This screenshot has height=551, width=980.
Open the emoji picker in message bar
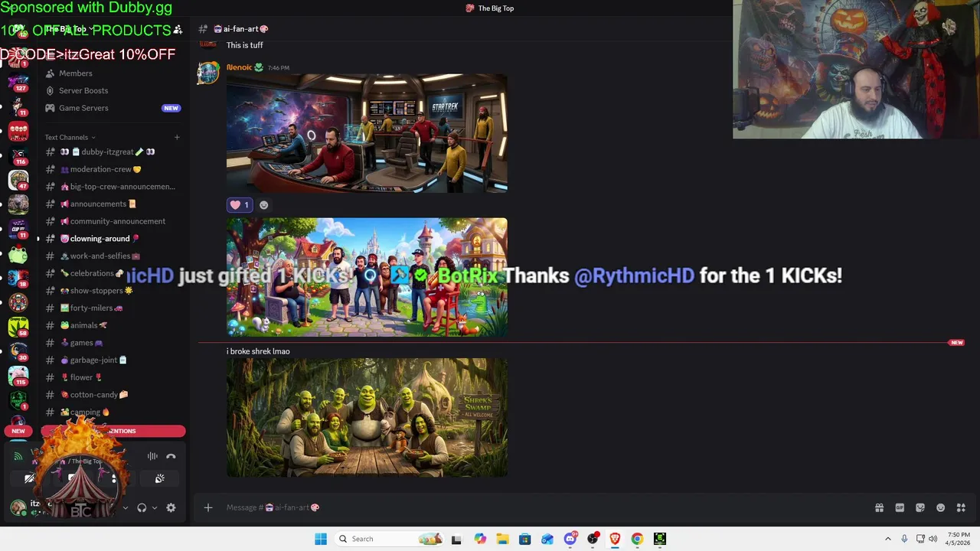pyautogui.click(x=940, y=507)
